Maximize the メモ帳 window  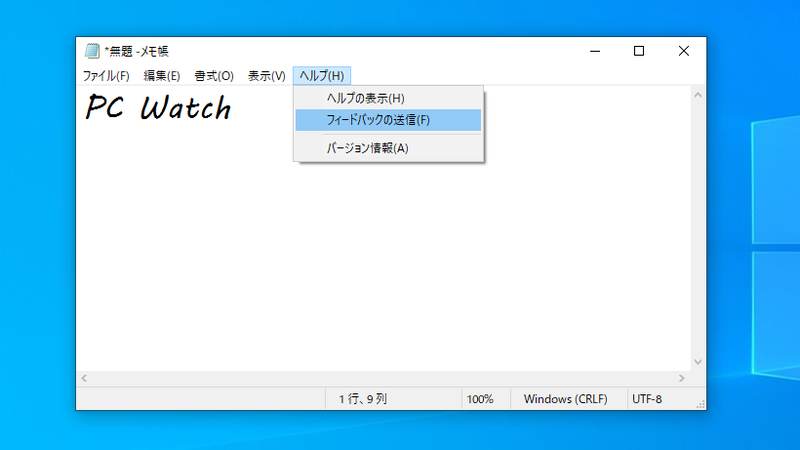[x=639, y=51]
